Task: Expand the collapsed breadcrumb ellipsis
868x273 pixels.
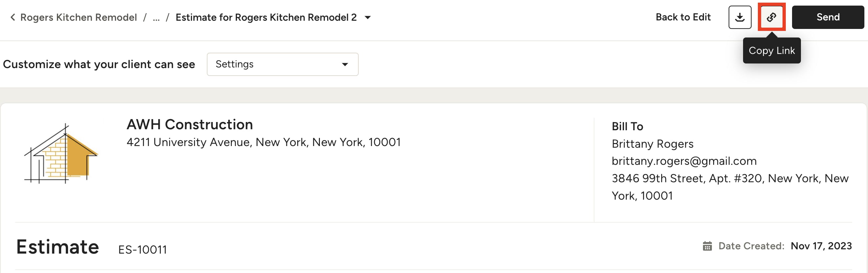Action: (x=156, y=18)
